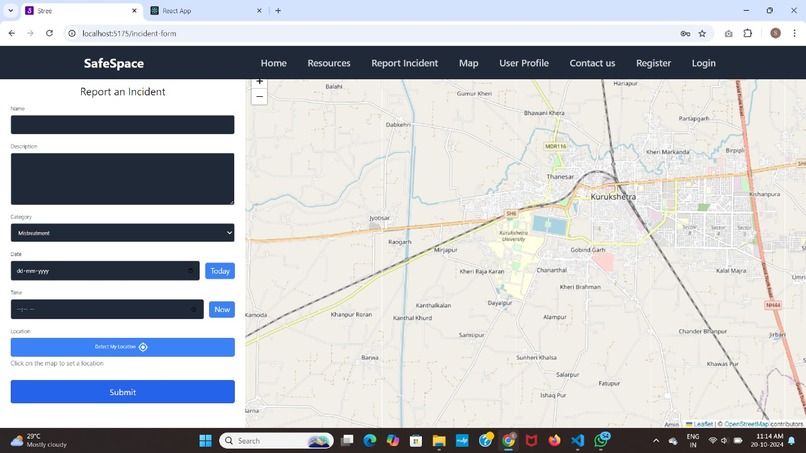Viewport: 806px width, 453px height.
Task: Click the Time input field
Action: [107, 309]
